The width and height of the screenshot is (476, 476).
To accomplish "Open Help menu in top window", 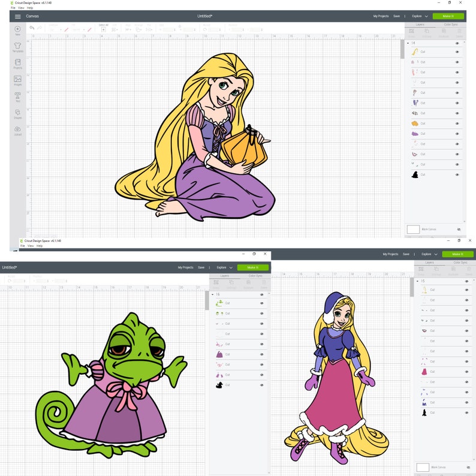I will pos(30,8).
